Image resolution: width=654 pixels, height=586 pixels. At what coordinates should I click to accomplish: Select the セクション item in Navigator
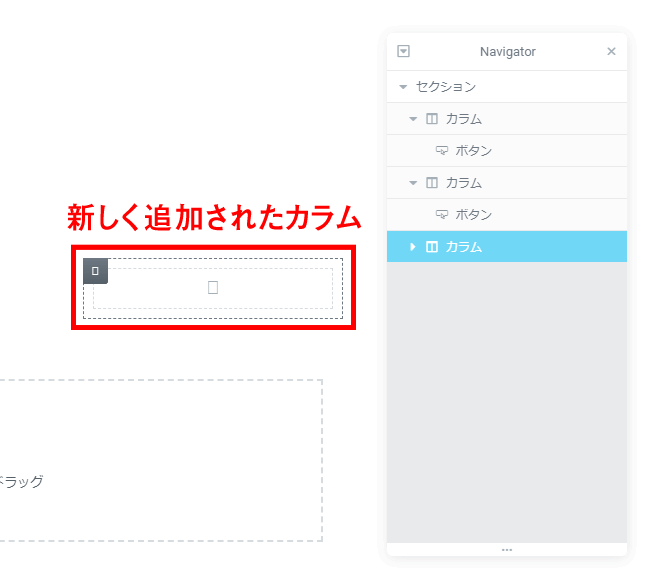tap(446, 87)
